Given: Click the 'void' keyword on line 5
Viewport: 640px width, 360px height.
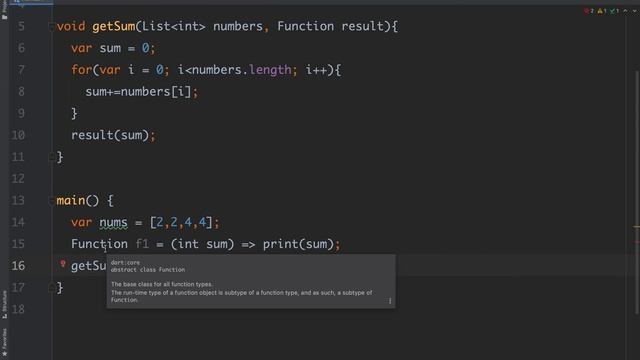Looking at the screenshot, I should coord(71,27).
